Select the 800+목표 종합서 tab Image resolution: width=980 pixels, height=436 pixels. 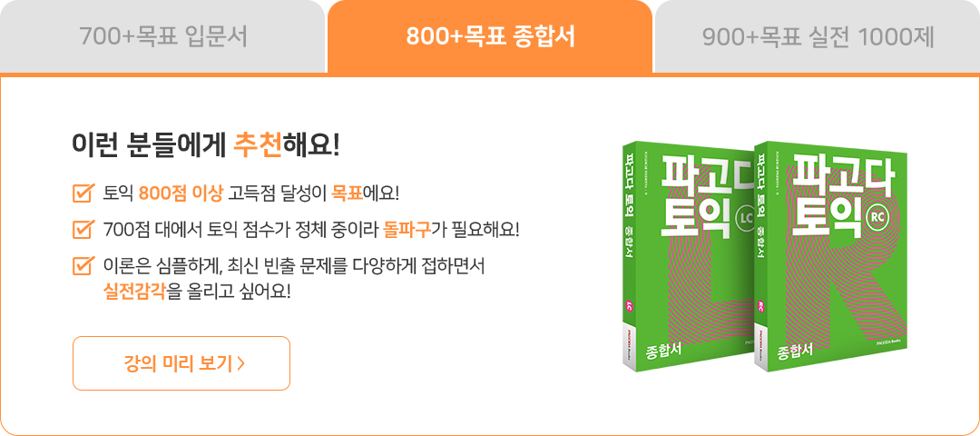point(490,37)
